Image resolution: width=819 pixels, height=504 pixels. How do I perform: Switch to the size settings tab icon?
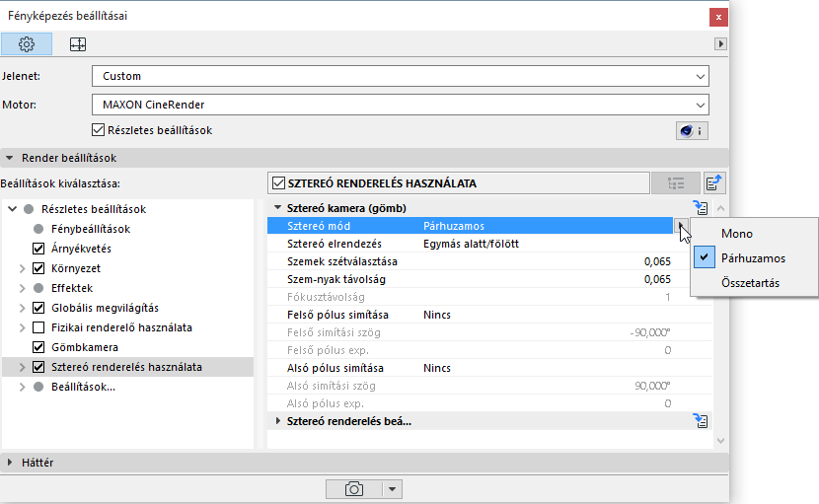click(x=78, y=44)
